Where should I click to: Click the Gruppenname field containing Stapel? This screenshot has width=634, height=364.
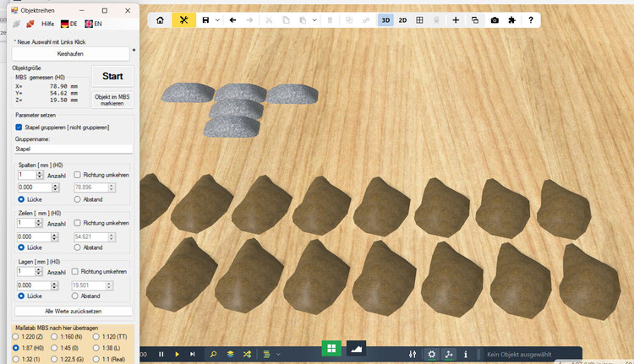click(x=74, y=149)
